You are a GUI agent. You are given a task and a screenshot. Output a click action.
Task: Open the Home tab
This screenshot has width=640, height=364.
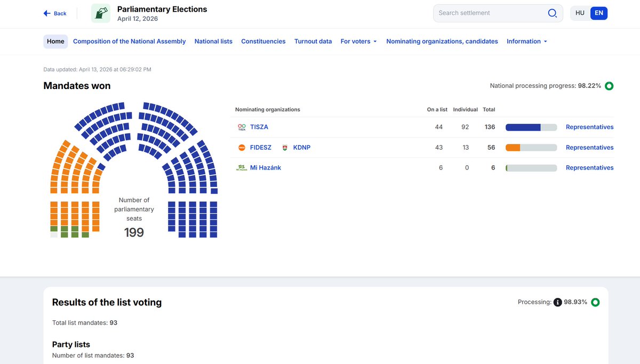coord(55,42)
